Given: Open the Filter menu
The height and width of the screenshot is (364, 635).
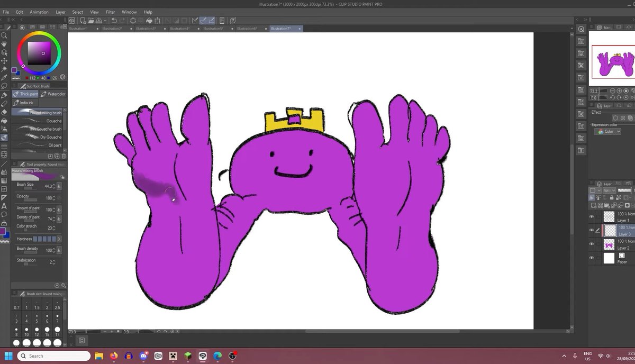Looking at the screenshot, I should click(x=111, y=12).
